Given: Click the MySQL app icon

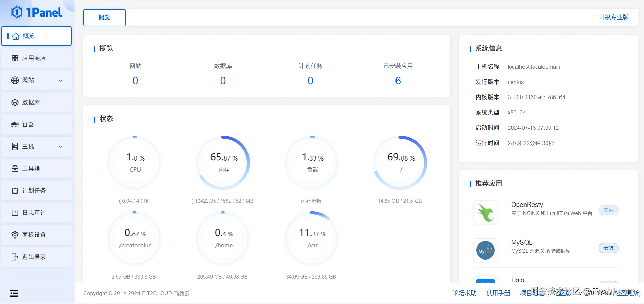Looking at the screenshot, I should pos(485,250).
